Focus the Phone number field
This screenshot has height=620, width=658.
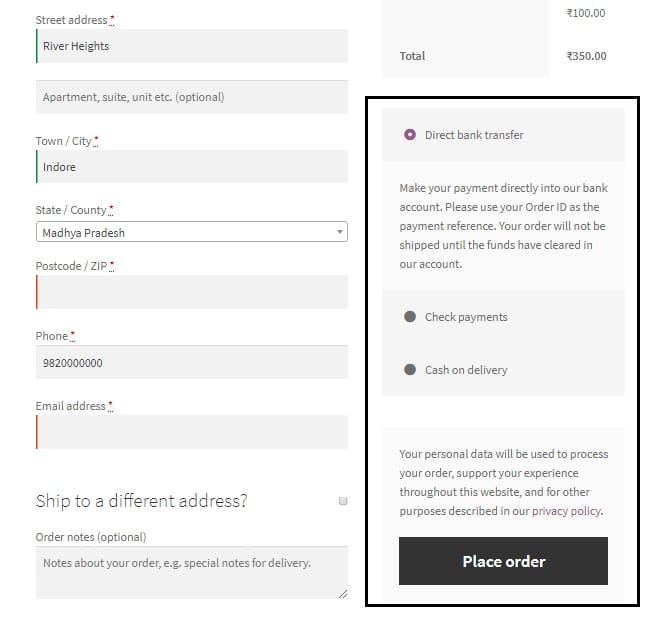click(x=192, y=363)
